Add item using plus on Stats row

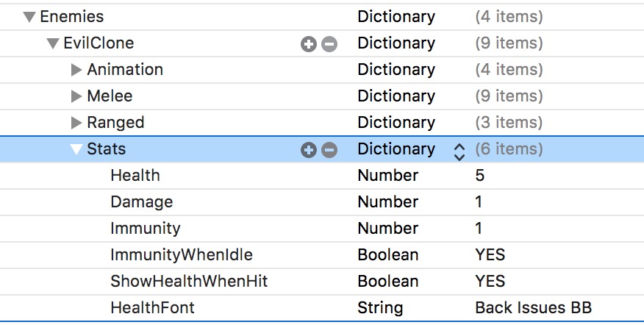pos(309,150)
